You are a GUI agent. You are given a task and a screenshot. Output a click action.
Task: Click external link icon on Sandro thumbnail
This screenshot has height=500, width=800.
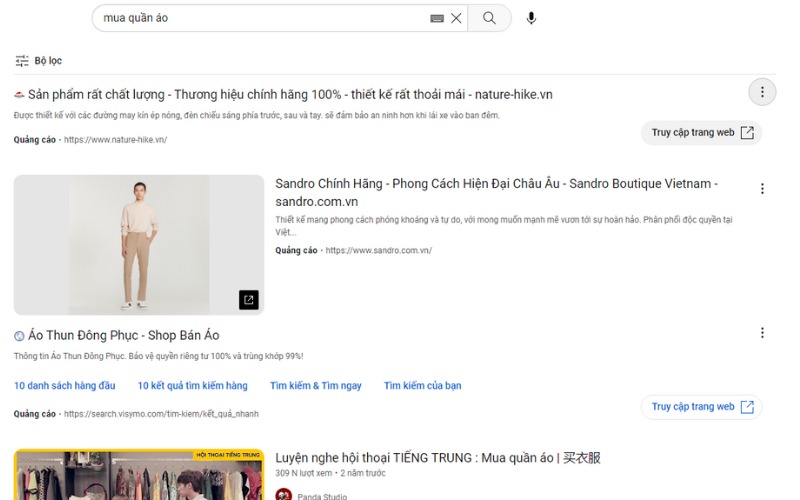coord(248,299)
